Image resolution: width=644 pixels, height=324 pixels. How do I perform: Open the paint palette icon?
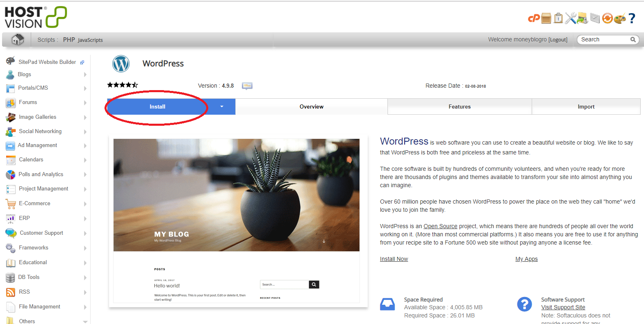[x=620, y=18]
